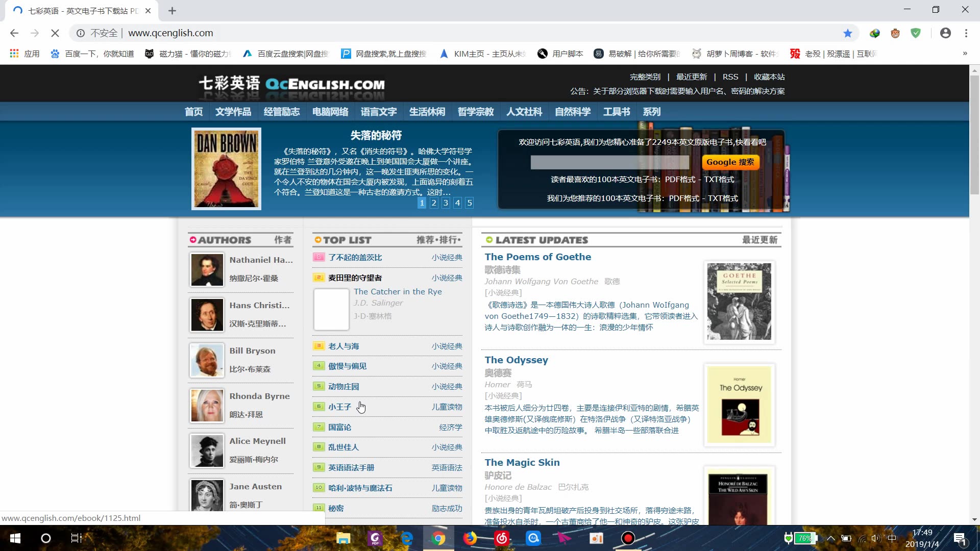Select 电脑网络 navigation item

click(x=330, y=112)
